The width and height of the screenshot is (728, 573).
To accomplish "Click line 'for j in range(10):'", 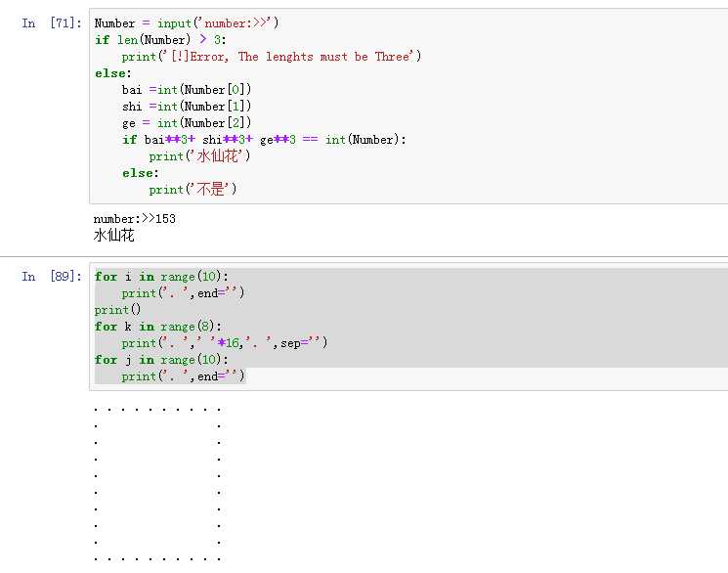I will tap(161, 360).
